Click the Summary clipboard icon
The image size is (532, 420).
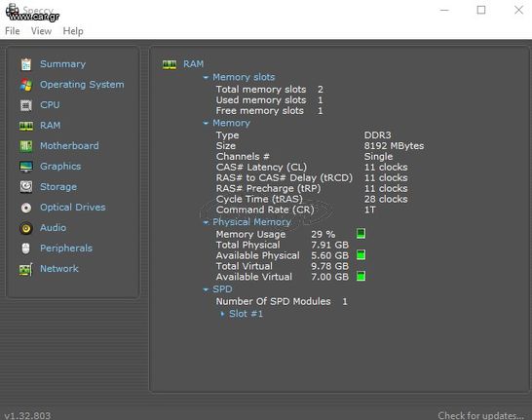pyautogui.click(x=26, y=64)
